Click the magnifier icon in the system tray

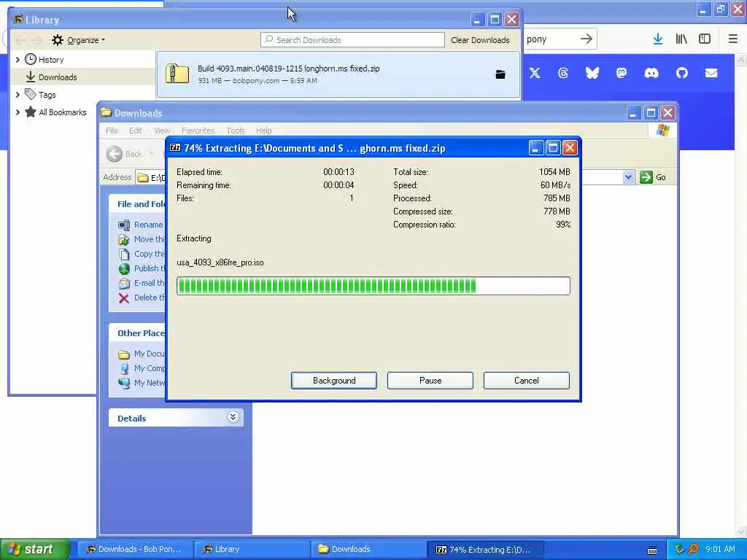[x=693, y=549]
